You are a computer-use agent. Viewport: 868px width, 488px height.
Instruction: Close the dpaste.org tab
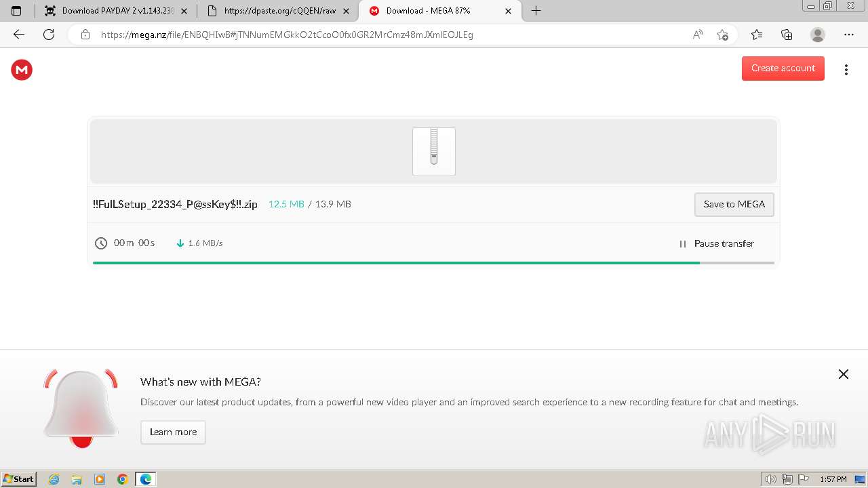pyautogui.click(x=347, y=11)
